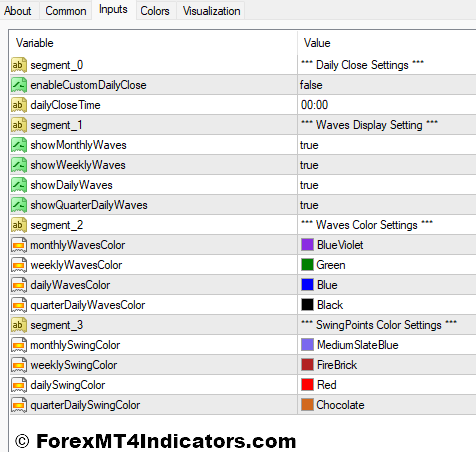Viewport: 476px width, 452px height.
Task: Select the color icon next to dailySwingColor
Action: (x=19, y=385)
